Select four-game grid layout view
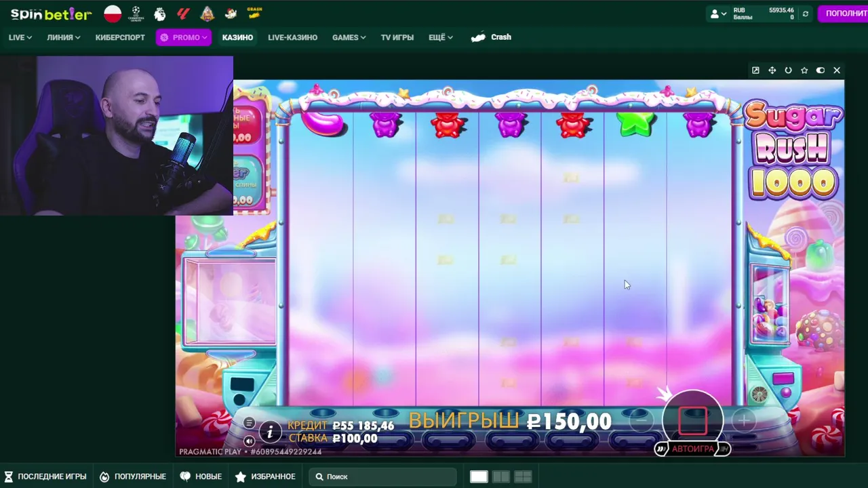 (523, 476)
